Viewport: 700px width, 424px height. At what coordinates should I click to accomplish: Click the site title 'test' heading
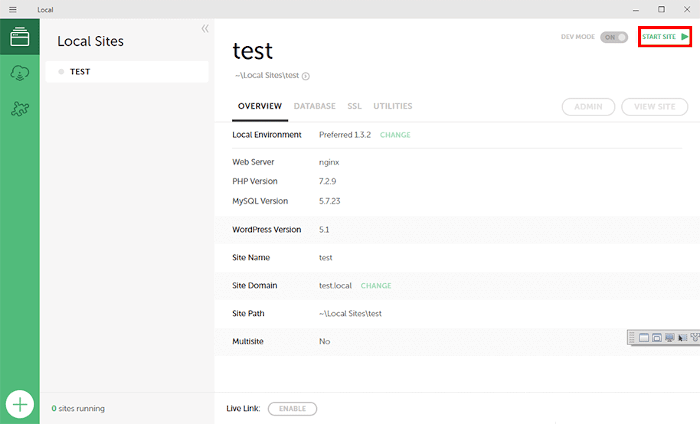pyautogui.click(x=252, y=51)
